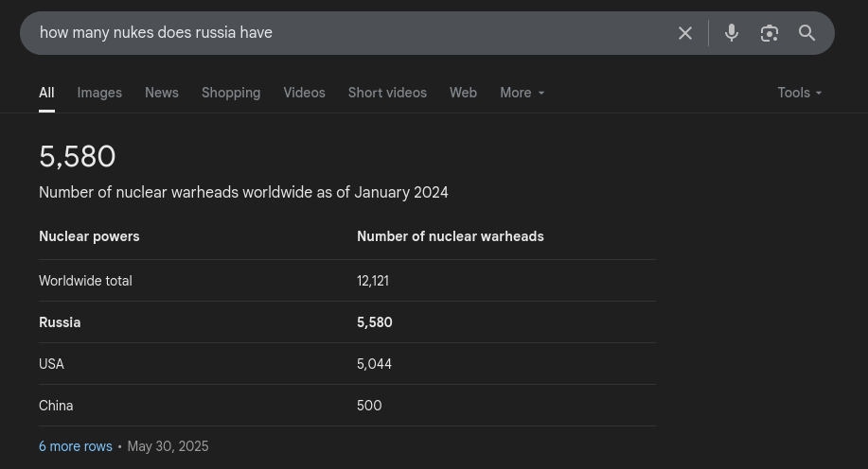Select the 'Worldwide total' row label
The image size is (868, 469).
pos(85,281)
